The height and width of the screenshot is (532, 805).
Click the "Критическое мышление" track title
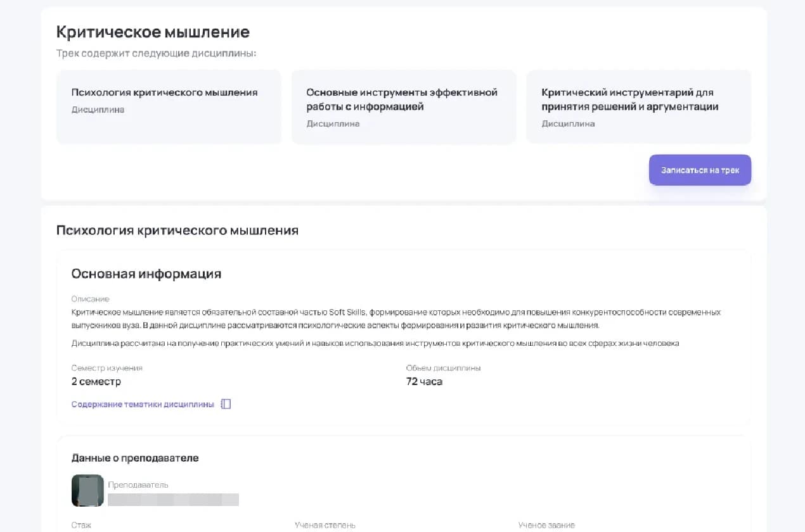click(x=153, y=32)
